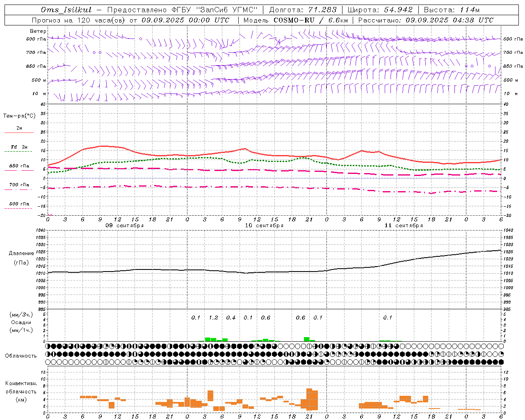The image size is (525, 420).
Task: Click 'Рассчитано: 09.09.2025 04:38 UTC' timestamp
Action: tap(426, 20)
